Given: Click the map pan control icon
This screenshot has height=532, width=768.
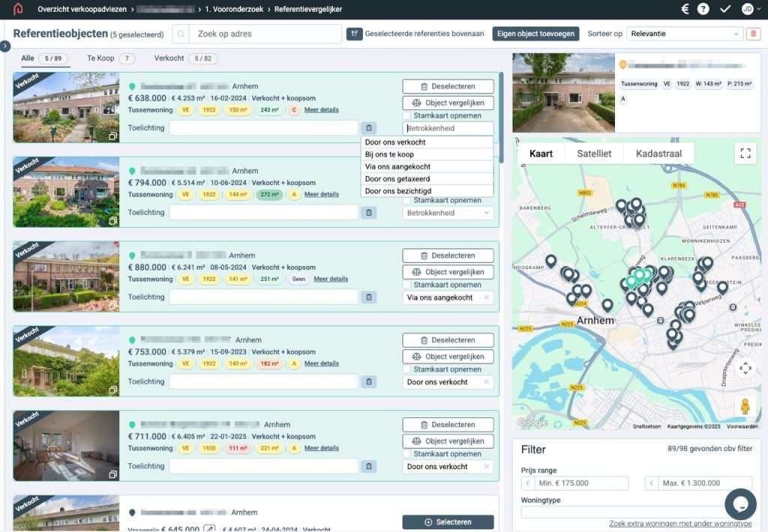Looking at the screenshot, I should coord(745,368).
